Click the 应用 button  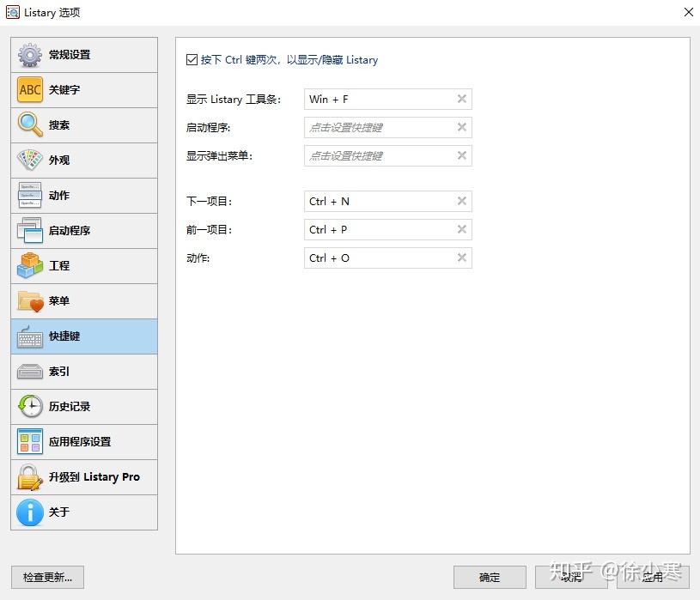pos(653,577)
